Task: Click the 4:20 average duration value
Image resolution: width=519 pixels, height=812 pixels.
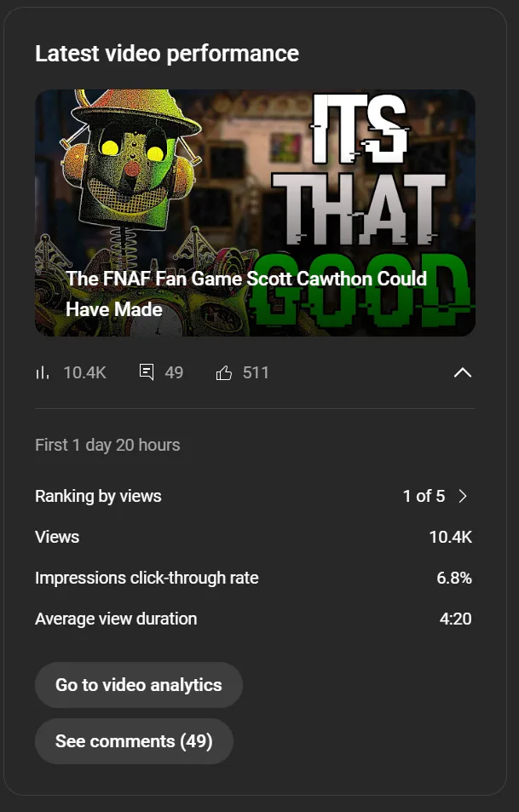Action: (x=456, y=619)
